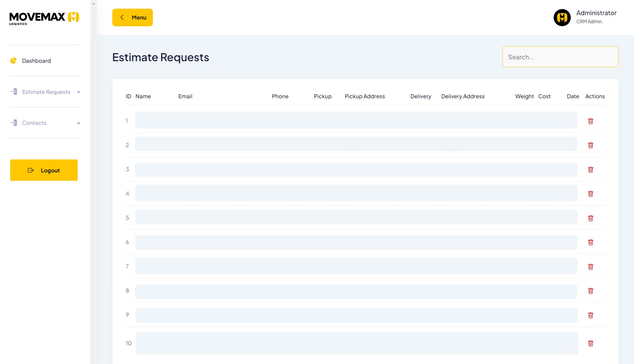Delete the request with ID 3

[x=590, y=170]
